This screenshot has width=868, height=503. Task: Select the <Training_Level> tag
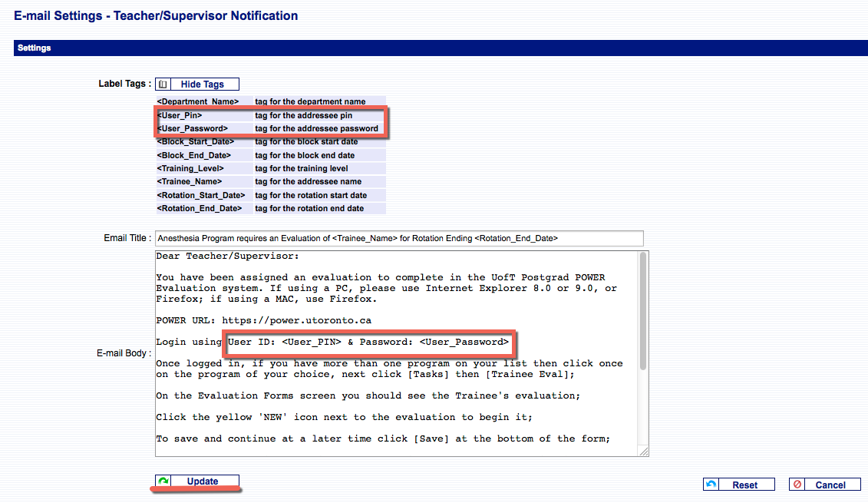(190, 168)
